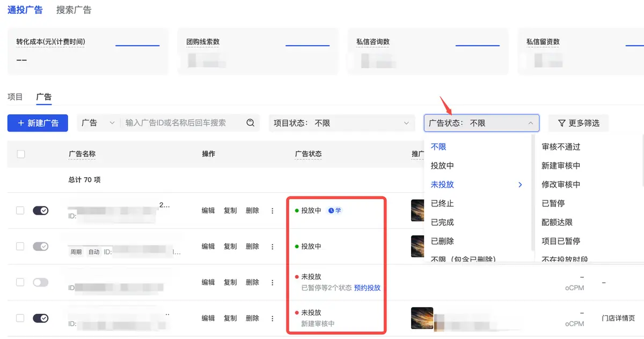Viewport: 644px width, 339px height.
Task: Click the funnel icon in 更多筛选
Action: (x=562, y=123)
